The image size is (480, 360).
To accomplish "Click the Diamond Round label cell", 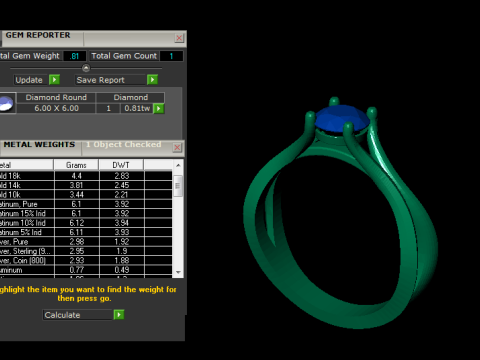I will point(56,97).
